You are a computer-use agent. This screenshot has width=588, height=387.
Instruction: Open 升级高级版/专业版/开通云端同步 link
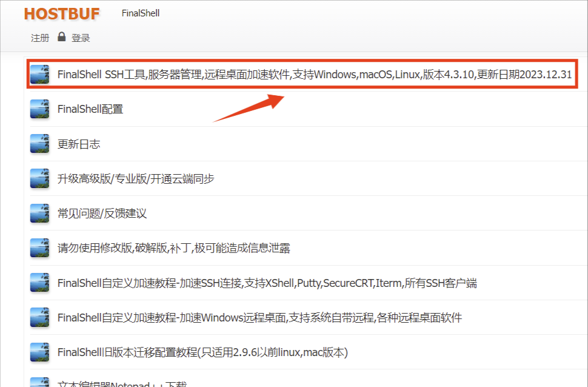click(136, 178)
